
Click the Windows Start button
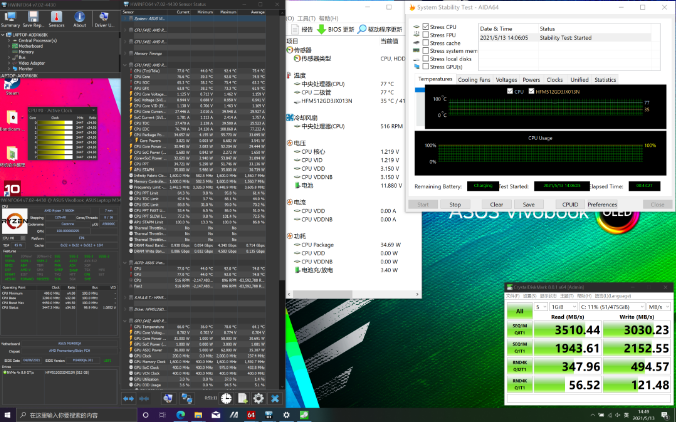click(8, 414)
